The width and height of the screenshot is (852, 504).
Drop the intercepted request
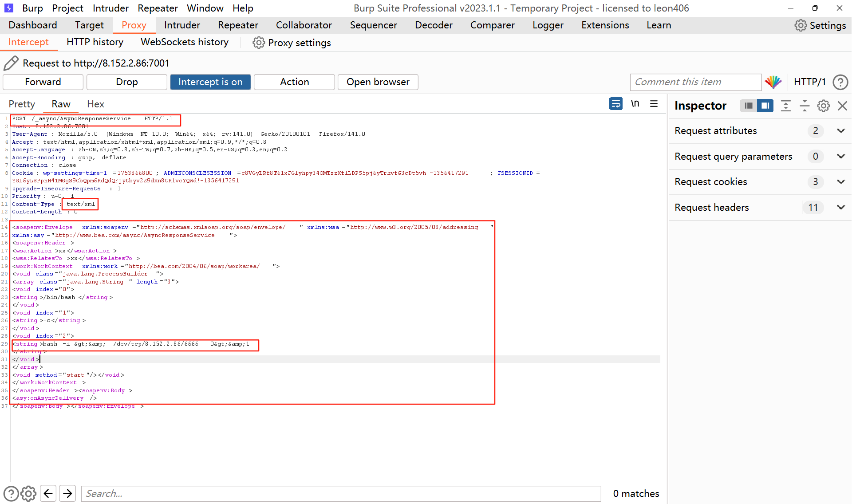127,82
